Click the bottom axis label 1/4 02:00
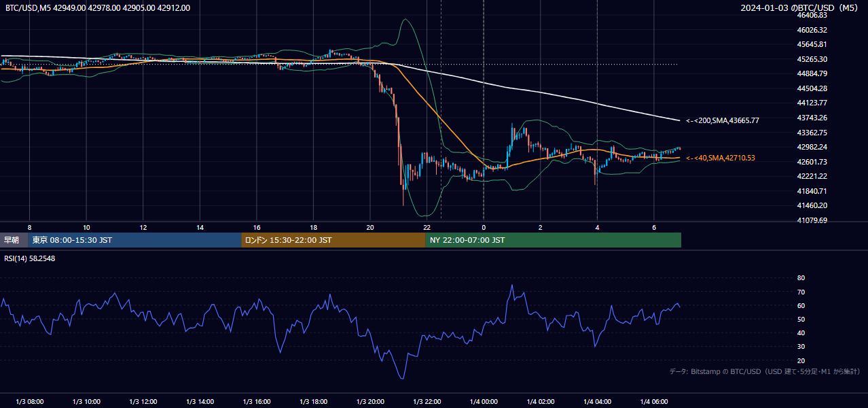This screenshot has height=408, width=868. pyautogui.click(x=541, y=402)
